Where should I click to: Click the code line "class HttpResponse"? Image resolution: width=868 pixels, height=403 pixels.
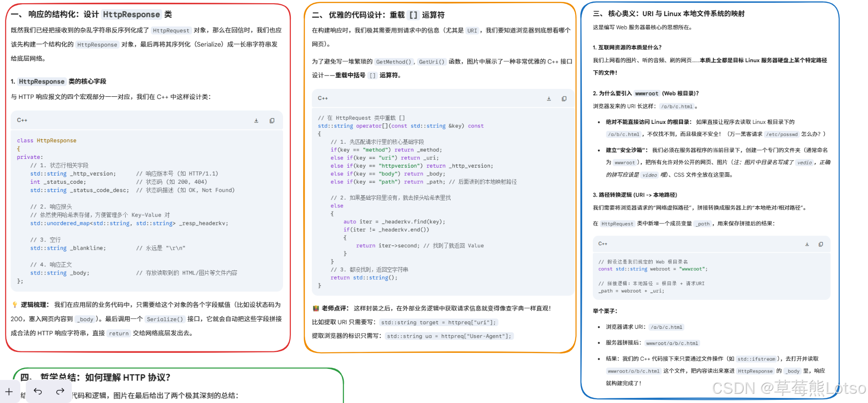(46, 140)
